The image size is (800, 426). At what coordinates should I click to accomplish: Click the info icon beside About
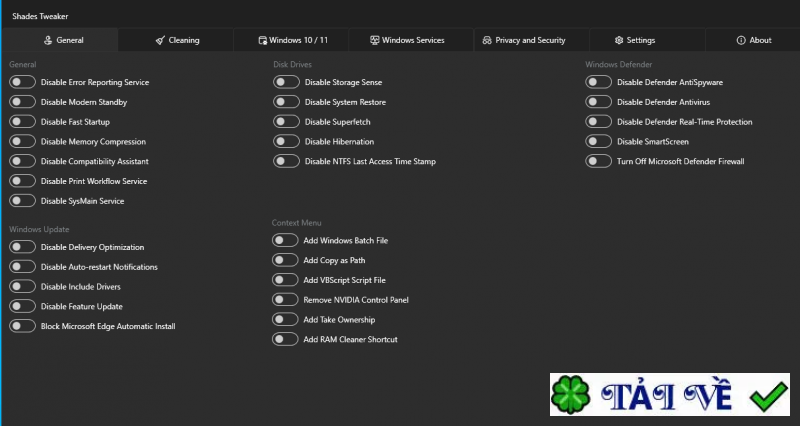(741, 40)
